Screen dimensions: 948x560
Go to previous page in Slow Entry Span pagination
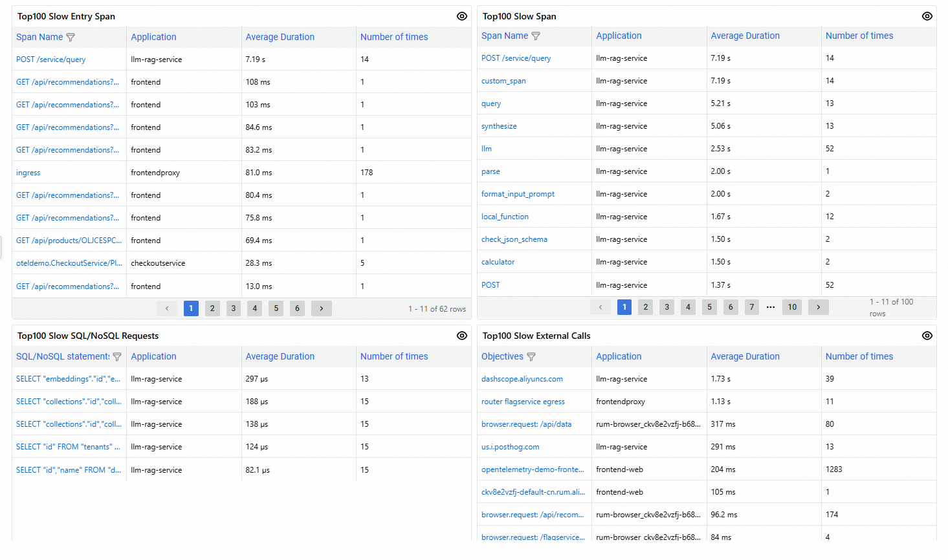point(167,308)
